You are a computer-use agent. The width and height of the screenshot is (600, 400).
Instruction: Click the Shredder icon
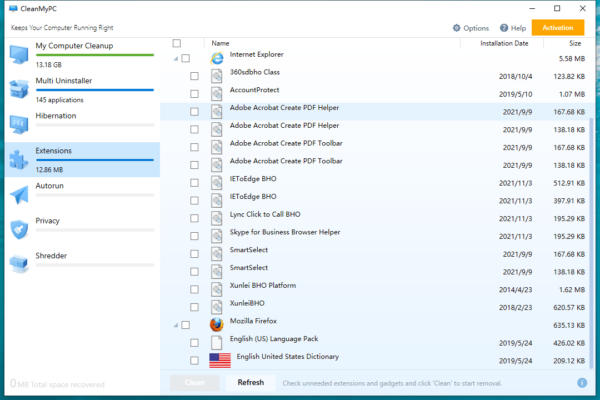click(x=19, y=264)
